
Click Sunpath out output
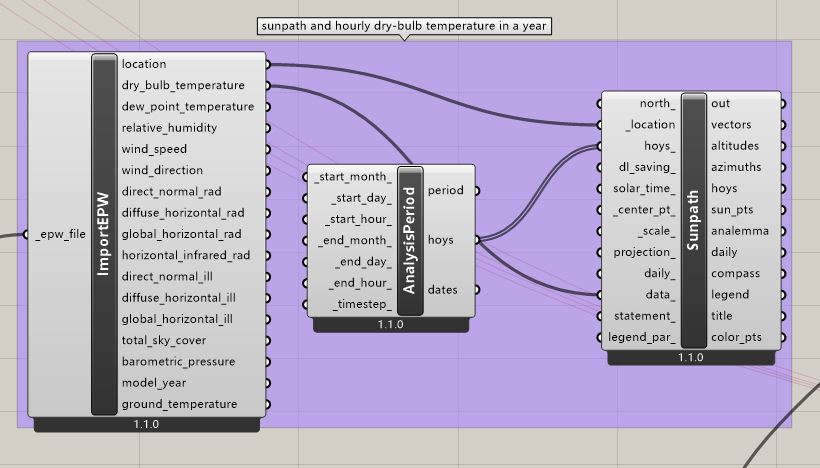point(720,104)
